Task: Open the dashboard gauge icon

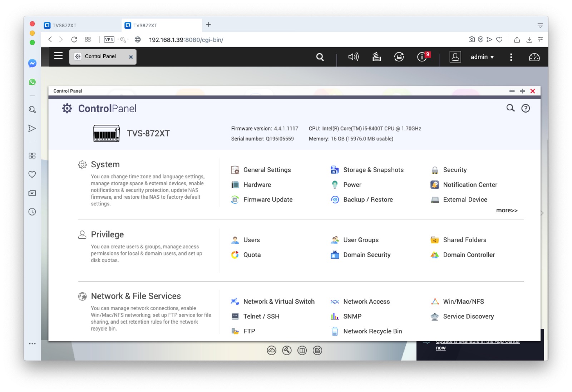Action: (534, 57)
